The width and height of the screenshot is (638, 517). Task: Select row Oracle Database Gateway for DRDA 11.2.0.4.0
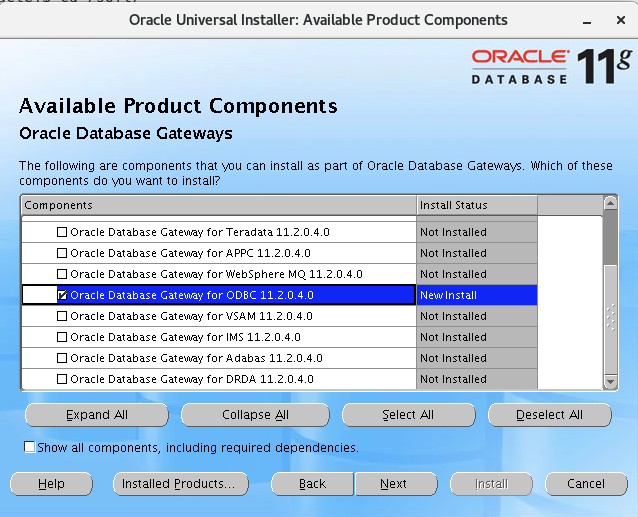[219, 379]
